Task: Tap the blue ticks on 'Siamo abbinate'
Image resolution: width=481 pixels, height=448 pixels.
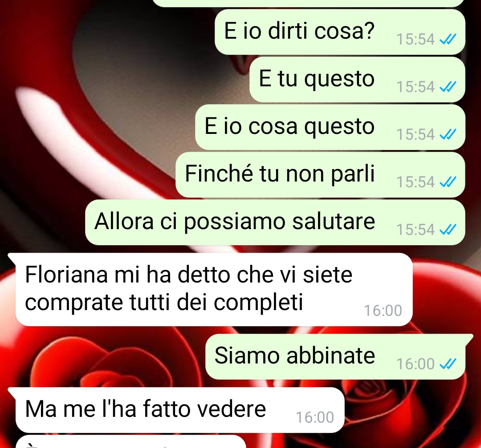Action: [x=448, y=364]
